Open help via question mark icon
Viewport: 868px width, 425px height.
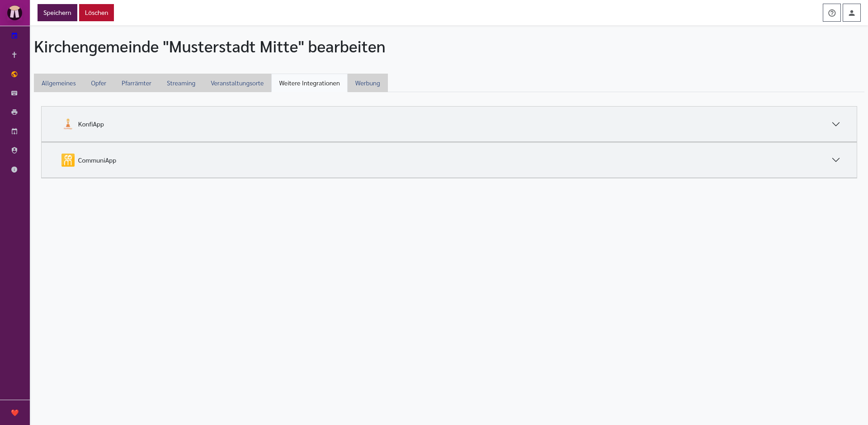coord(831,13)
